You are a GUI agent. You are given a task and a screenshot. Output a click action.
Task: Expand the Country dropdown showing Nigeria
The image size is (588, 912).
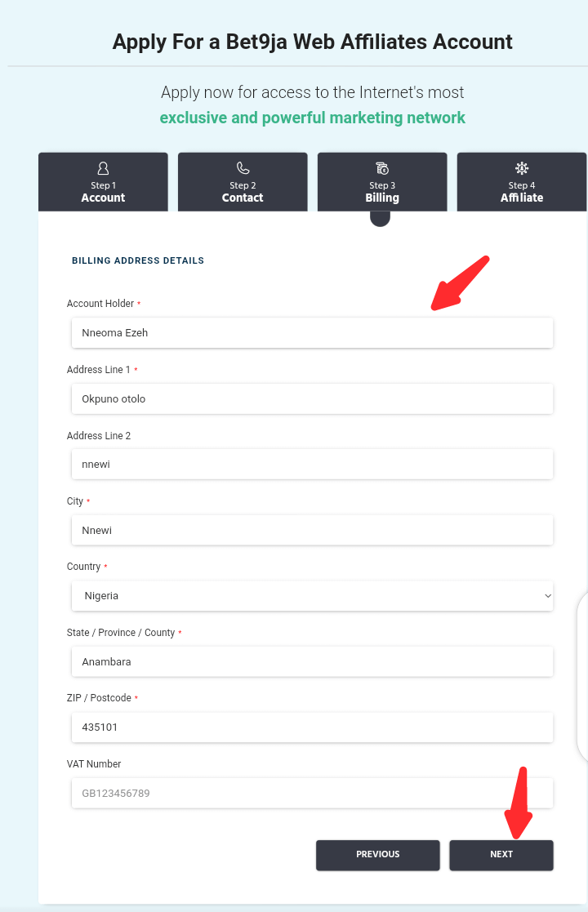(312, 595)
